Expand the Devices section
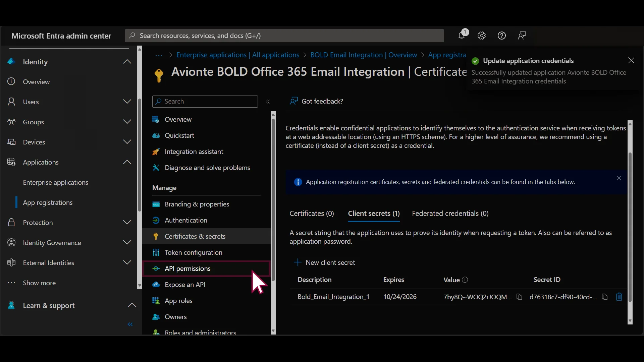 [127, 142]
